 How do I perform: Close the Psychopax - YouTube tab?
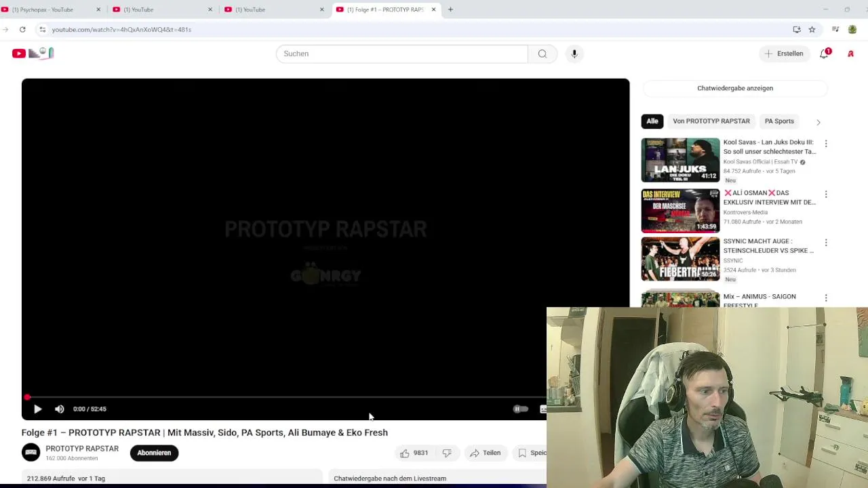(x=98, y=9)
